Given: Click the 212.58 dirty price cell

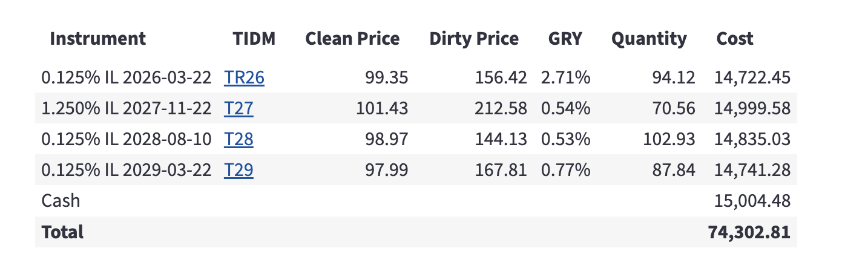Looking at the screenshot, I should (501, 108).
